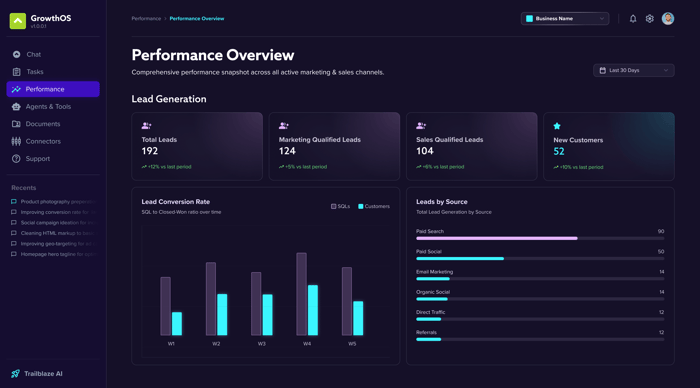Click the Referrals progress bar

[x=540, y=339]
